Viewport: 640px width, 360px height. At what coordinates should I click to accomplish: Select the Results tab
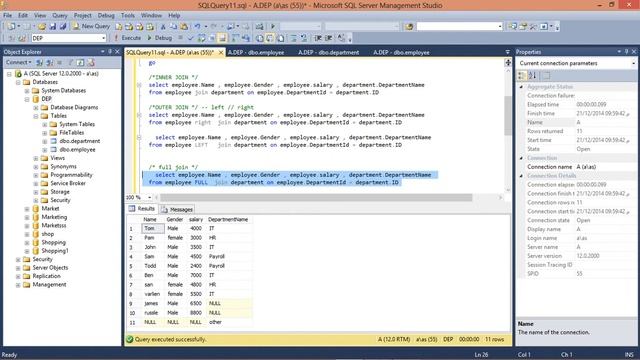coord(142,209)
